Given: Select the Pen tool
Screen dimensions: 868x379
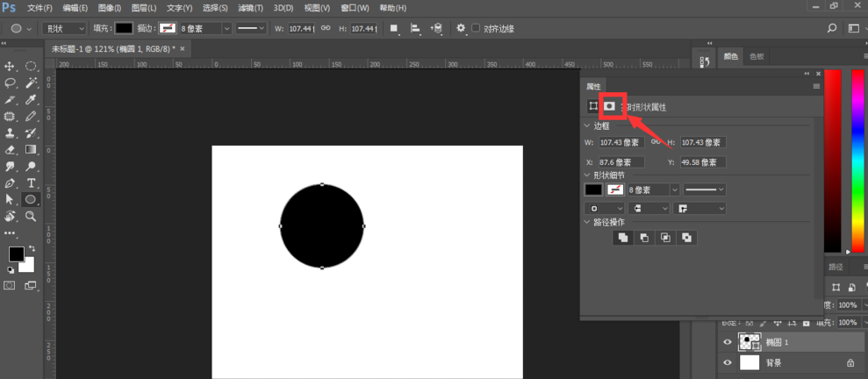Looking at the screenshot, I should [x=11, y=183].
